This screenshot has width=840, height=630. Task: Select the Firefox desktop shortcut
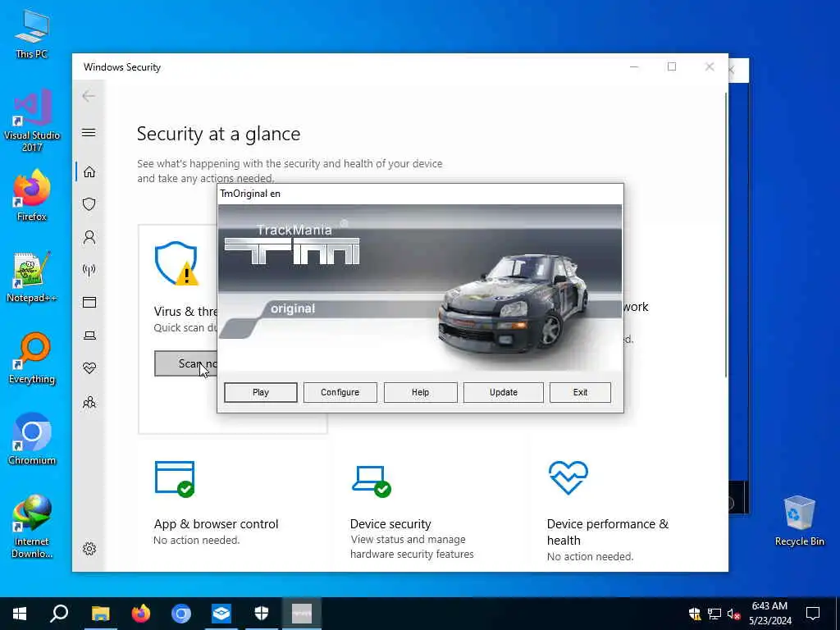(32, 195)
